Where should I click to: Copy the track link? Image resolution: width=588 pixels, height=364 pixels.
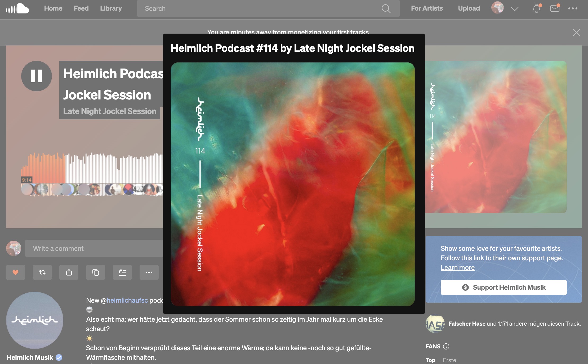pos(96,272)
